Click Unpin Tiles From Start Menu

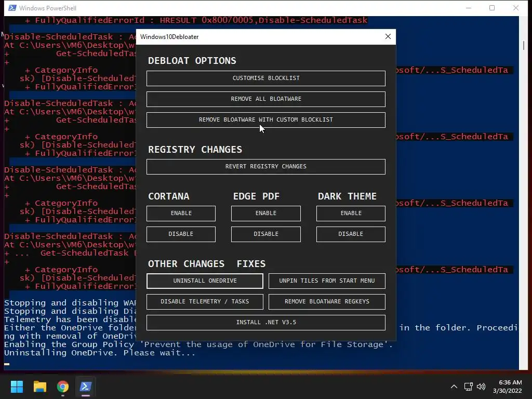[x=327, y=281]
